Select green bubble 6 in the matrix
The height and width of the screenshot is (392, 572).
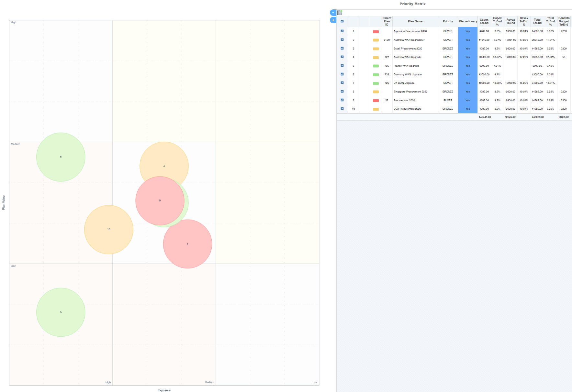61,157
